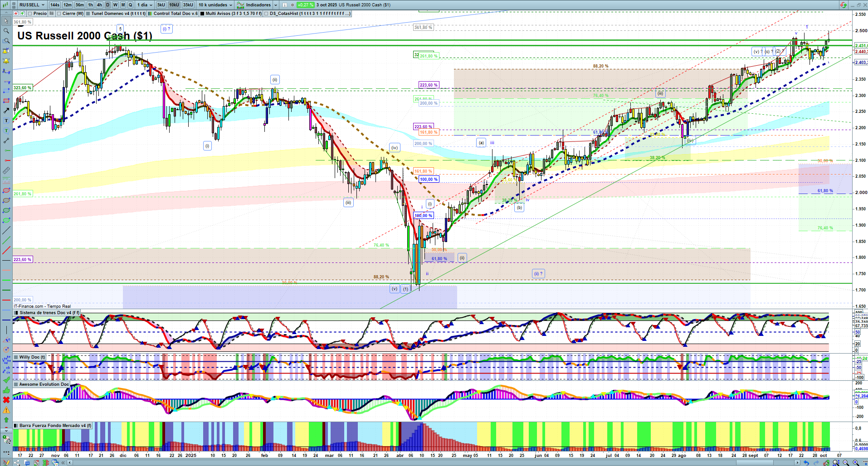868x466 pixels.
Task: Switch to the 144s timeframe
Action: tap(55, 5)
